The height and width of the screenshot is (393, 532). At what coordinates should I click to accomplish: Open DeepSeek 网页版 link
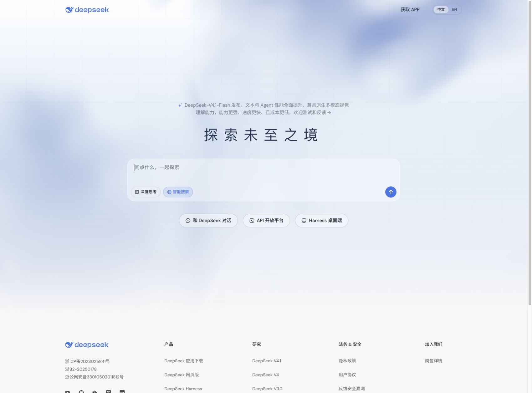point(182,375)
